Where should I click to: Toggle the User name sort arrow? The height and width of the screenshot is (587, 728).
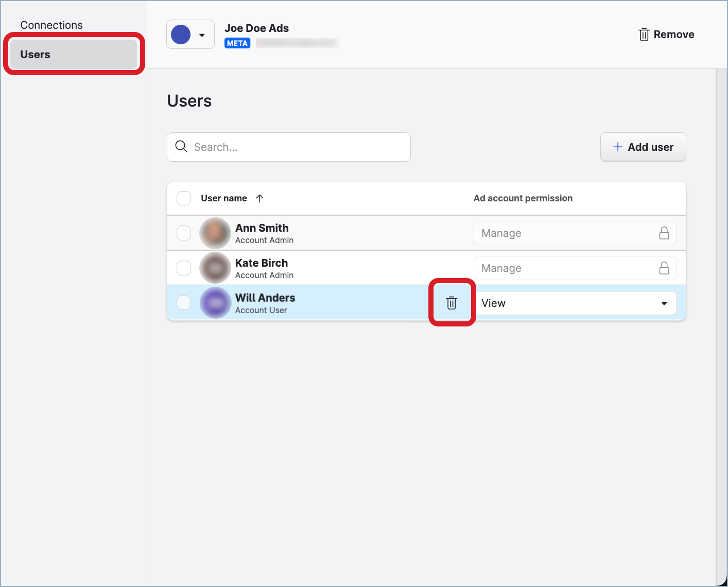click(x=260, y=198)
